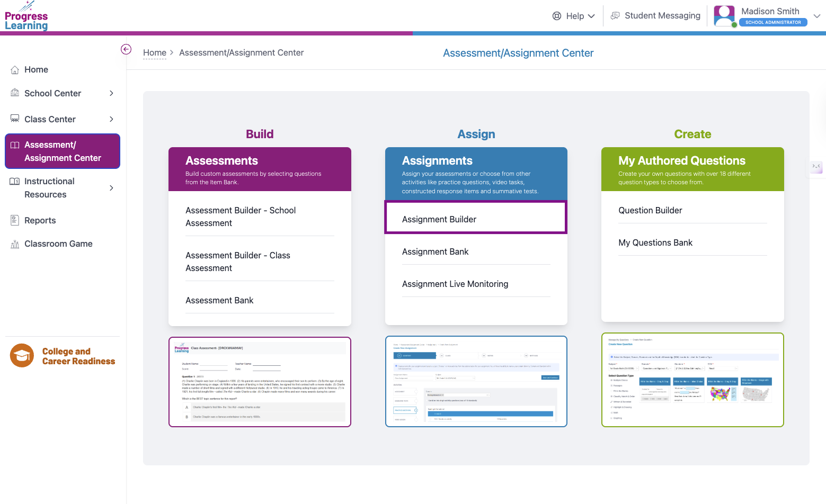826x504 pixels.
Task: Click the blue Assessment/Assignment Center page title
Action: 518,53
